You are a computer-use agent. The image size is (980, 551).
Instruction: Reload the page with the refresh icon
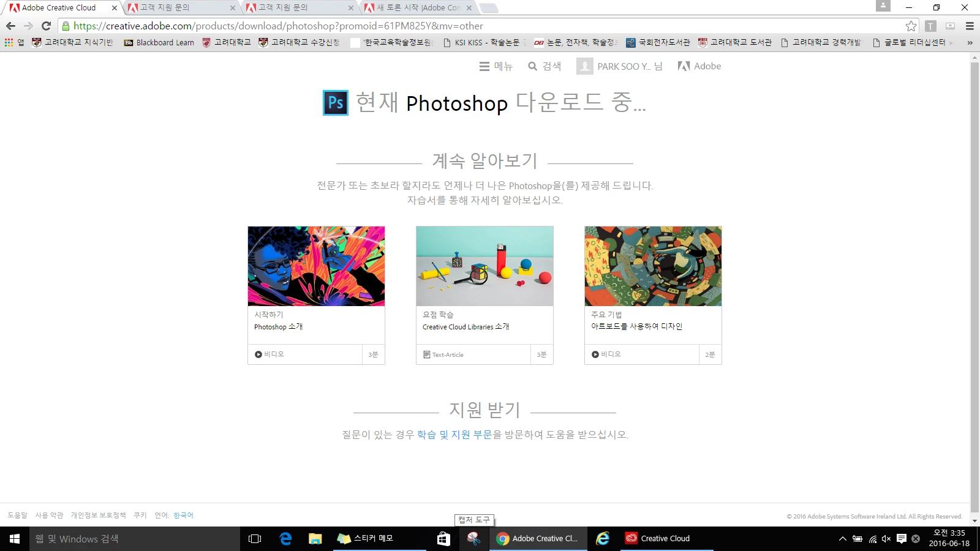click(x=46, y=26)
